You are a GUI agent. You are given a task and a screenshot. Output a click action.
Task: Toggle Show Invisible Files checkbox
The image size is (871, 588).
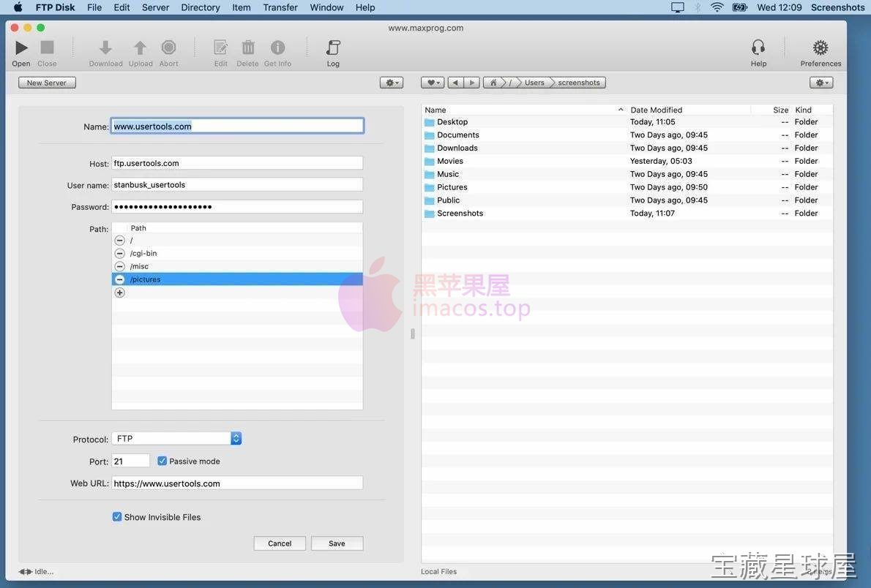(x=117, y=517)
